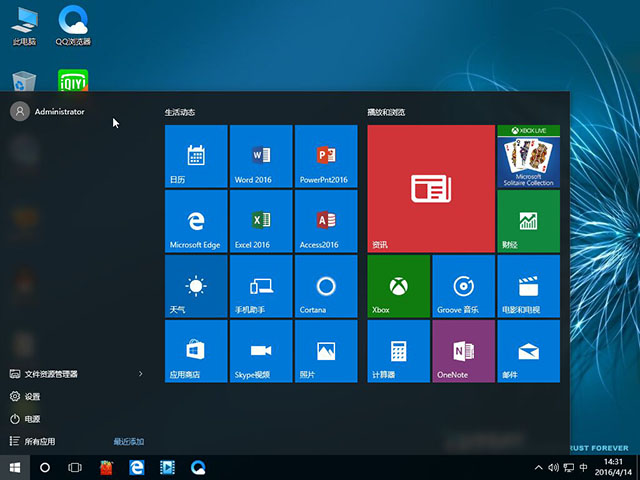
Task: Open the Cortana tile
Action: (x=326, y=286)
